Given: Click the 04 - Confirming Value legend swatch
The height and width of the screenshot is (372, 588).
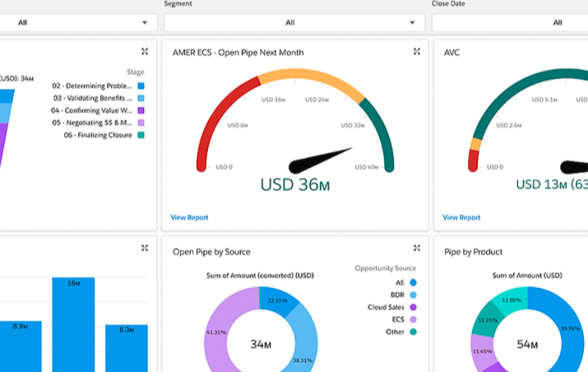Looking at the screenshot, I should pos(141,110).
